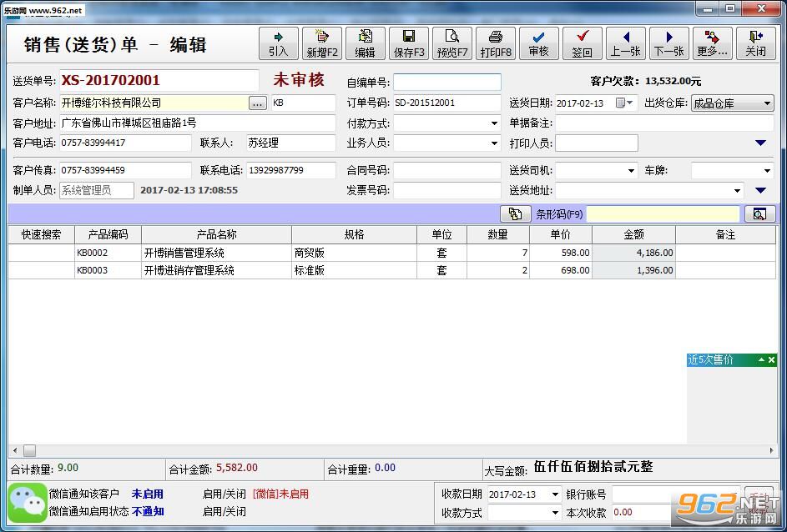
Task: Click the 单据备注 input field
Action: point(664,123)
